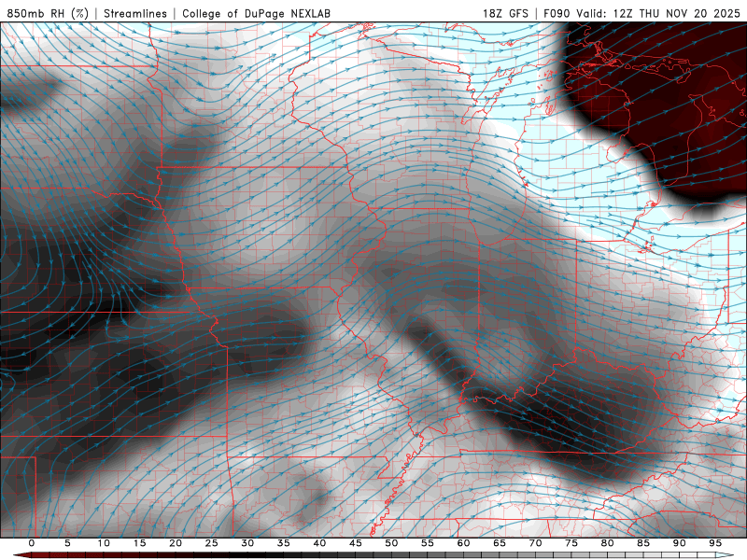Click the "90" value on the RH scale
The image size is (747, 560).
(x=679, y=543)
